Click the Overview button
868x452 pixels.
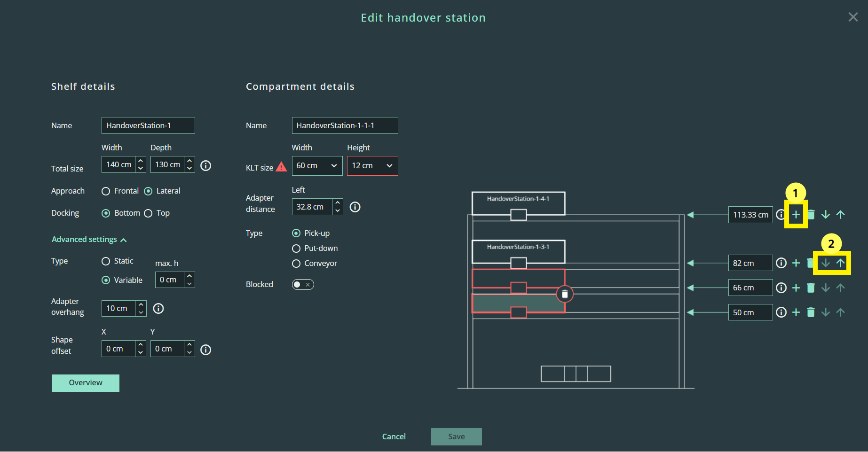[x=85, y=383]
